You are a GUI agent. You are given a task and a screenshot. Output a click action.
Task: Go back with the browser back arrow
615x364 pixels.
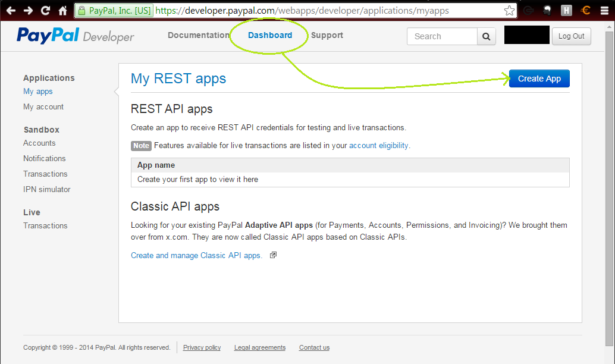point(11,11)
